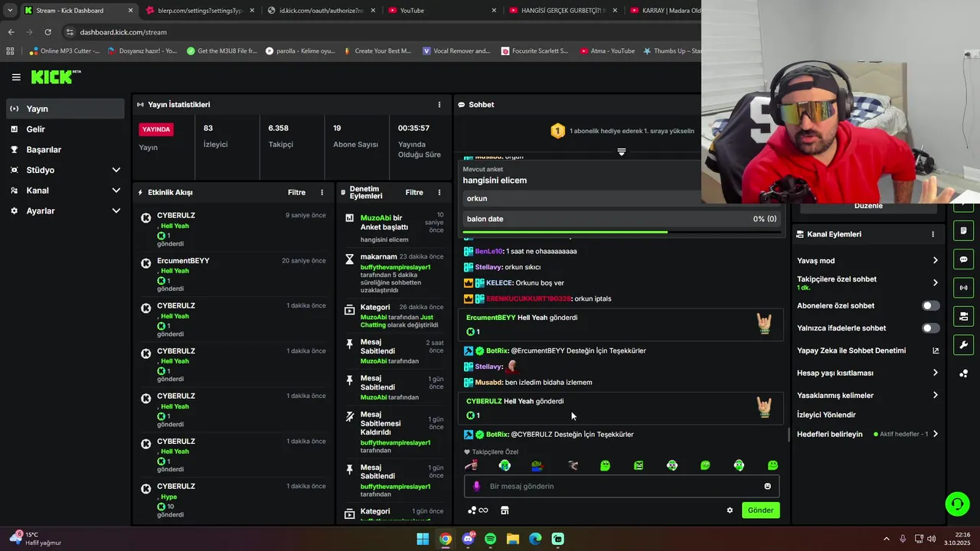This screenshot has height=551, width=980.
Task: Click the shop icon below message box
Action: pos(505,510)
